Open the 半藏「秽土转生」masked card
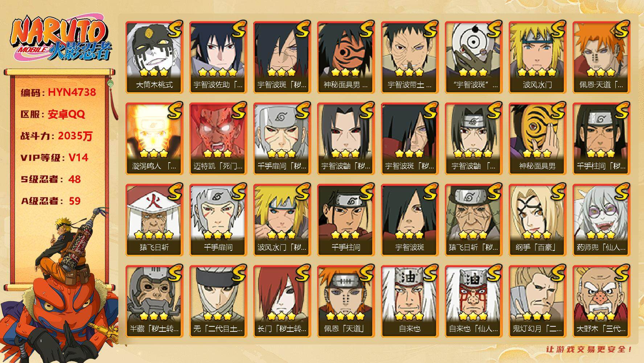644x363 pixels. tap(154, 301)
